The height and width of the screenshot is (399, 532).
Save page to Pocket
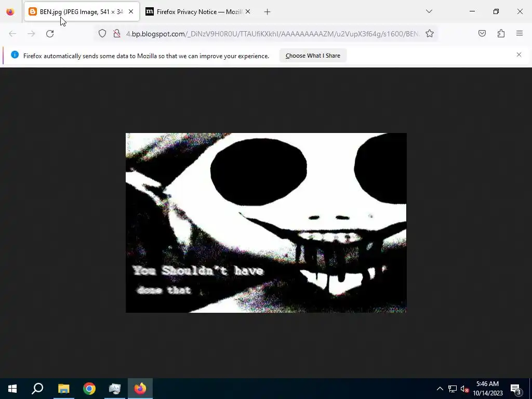tap(482, 34)
